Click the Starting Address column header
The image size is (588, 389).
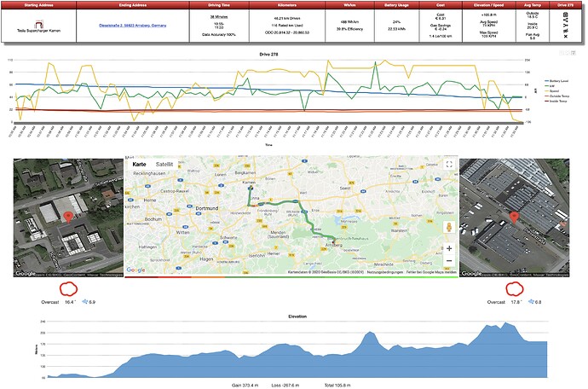(38, 5)
